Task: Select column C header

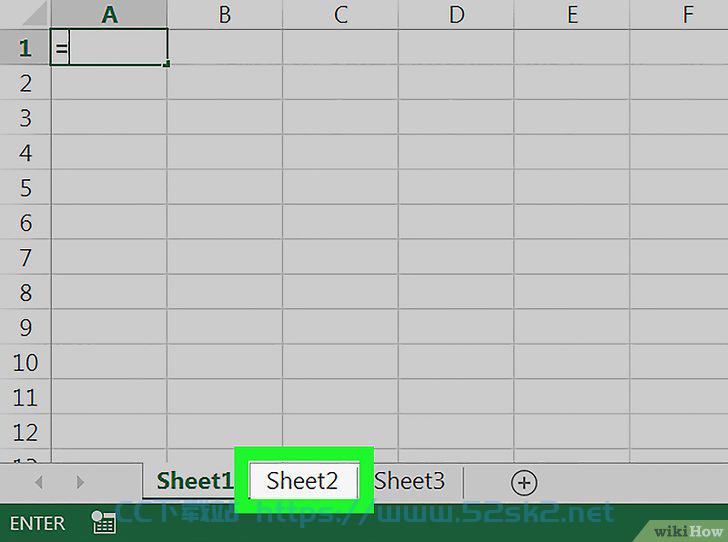Action: click(x=340, y=14)
